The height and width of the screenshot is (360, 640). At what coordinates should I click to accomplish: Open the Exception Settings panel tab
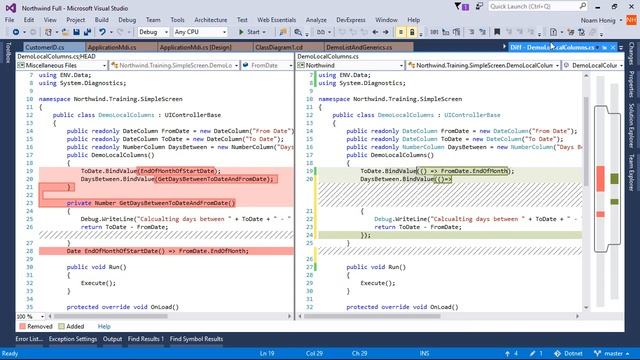click(x=73, y=339)
